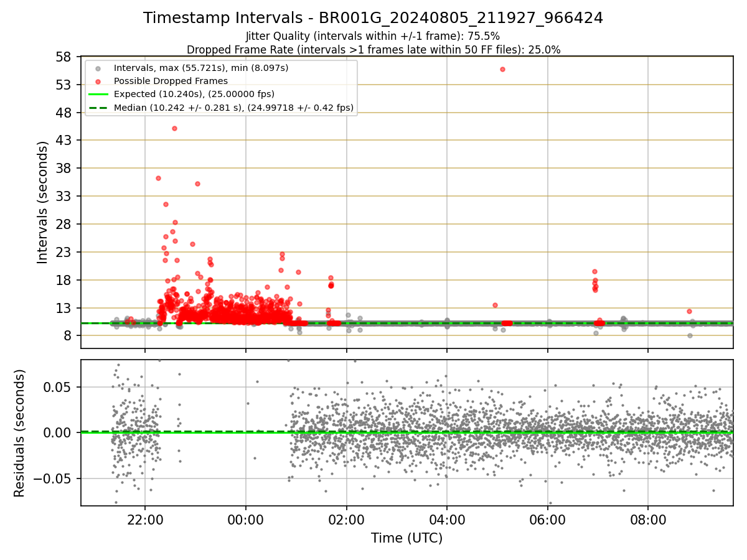This screenshot has height=560, width=747.
Task: Click the x-axis tick label "04:00"
Action: point(447,520)
